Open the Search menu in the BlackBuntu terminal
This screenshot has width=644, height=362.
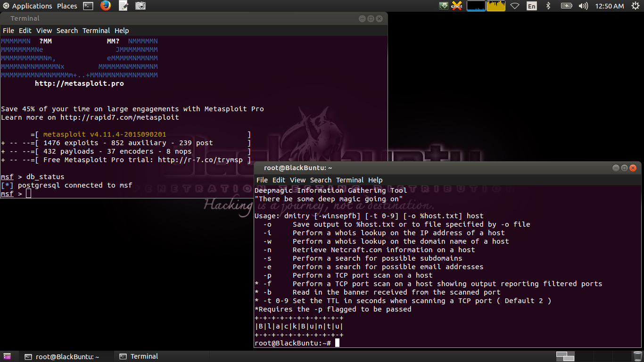click(x=321, y=180)
